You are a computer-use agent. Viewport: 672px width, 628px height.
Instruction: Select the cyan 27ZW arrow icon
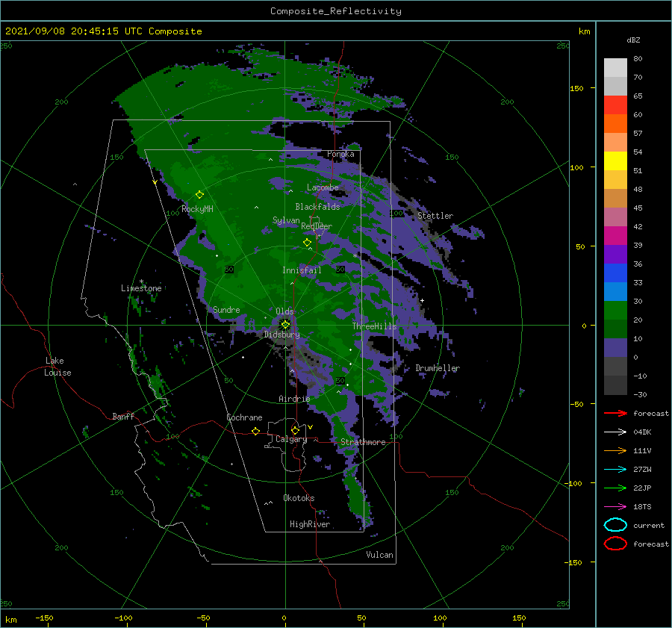615,470
